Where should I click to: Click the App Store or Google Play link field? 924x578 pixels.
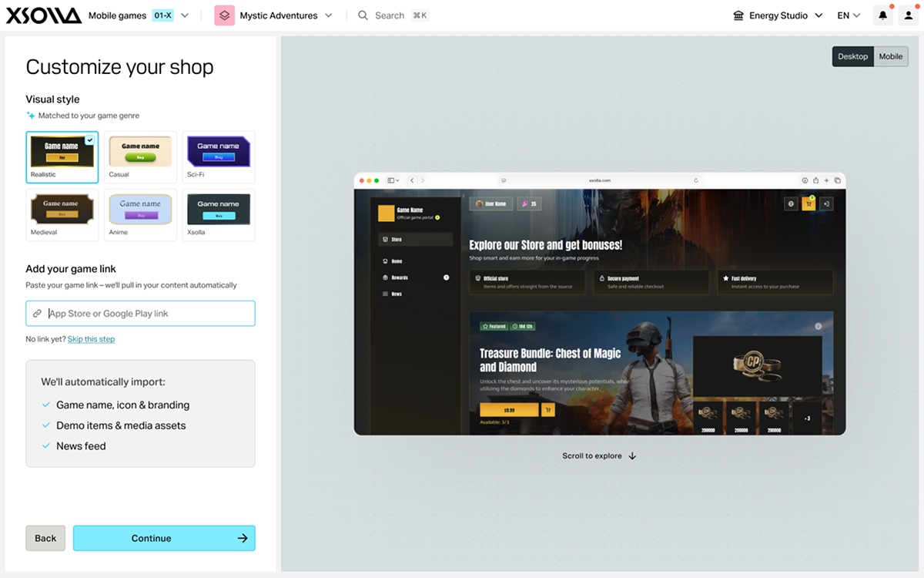point(140,314)
